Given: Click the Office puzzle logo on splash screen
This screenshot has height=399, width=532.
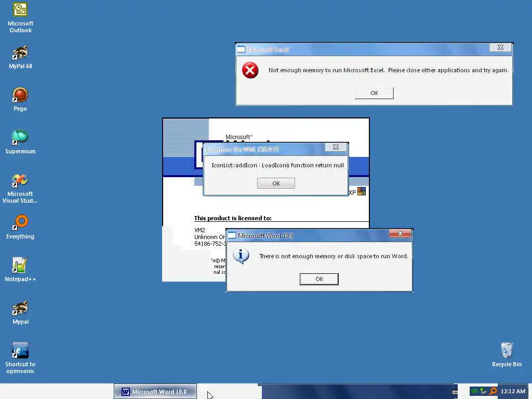Looking at the screenshot, I should 362,191.
